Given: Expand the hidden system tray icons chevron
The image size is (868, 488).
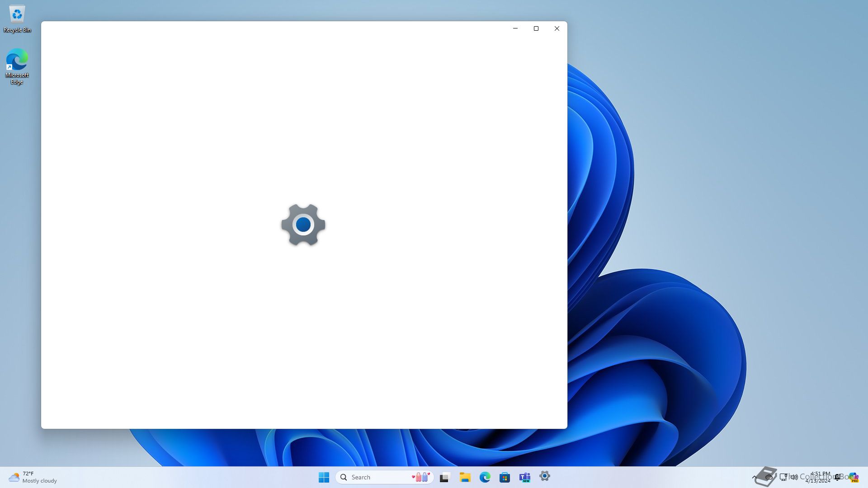Looking at the screenshot, I should (754, 477).
